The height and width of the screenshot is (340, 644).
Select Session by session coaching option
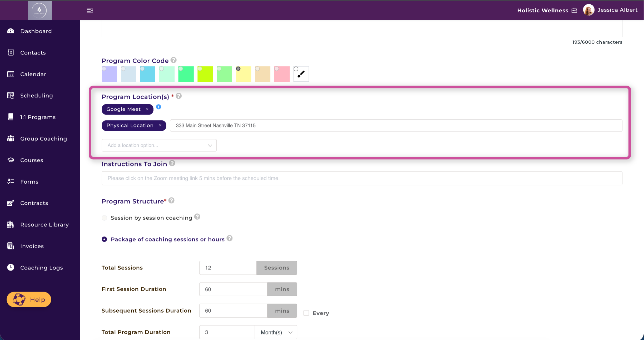pyautogui.click(x=105, y=218)
